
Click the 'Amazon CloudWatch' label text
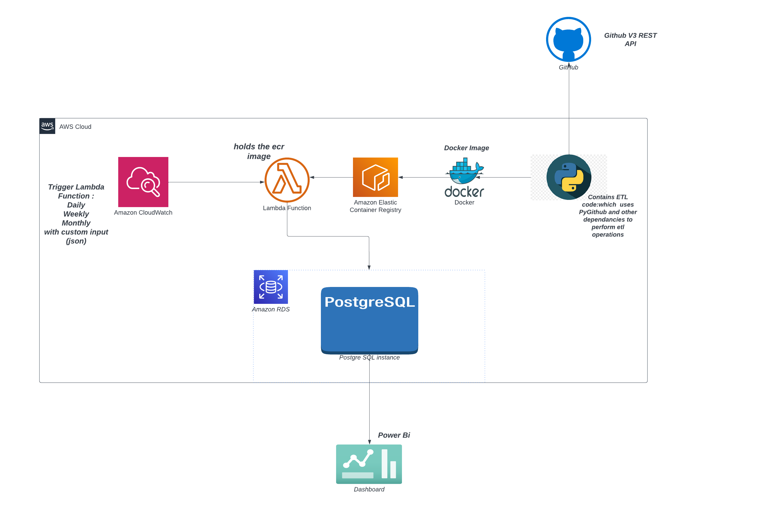143,212
